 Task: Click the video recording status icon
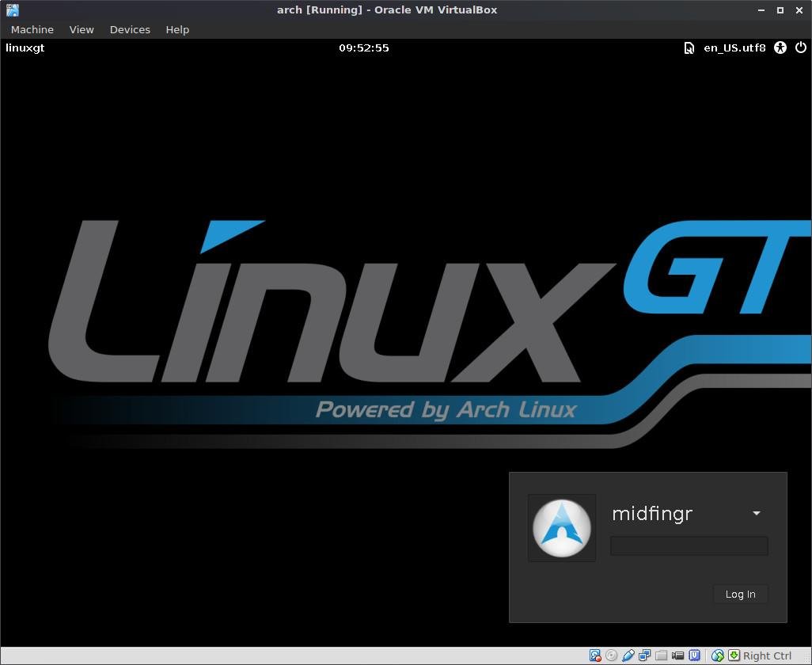pyautogui.click(x=678, y=655)
